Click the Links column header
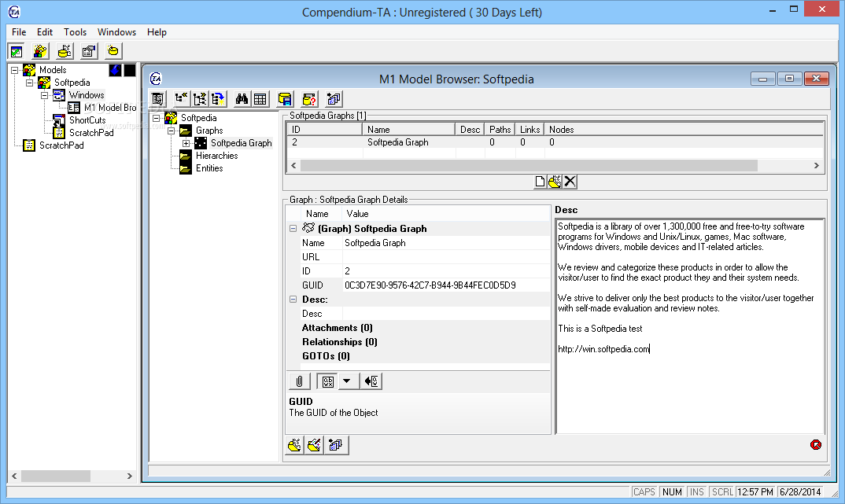845x504 pixels. pos(530,129)
